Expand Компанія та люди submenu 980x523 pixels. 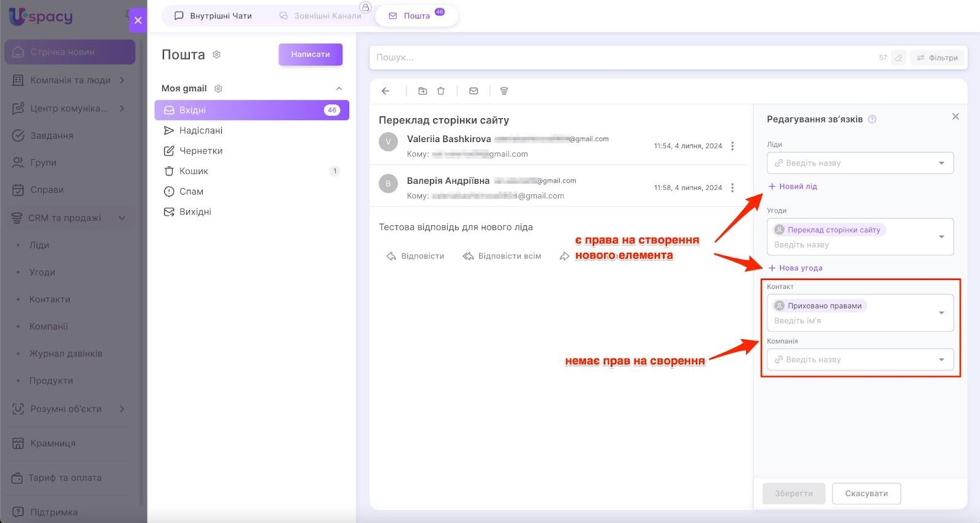122,80
